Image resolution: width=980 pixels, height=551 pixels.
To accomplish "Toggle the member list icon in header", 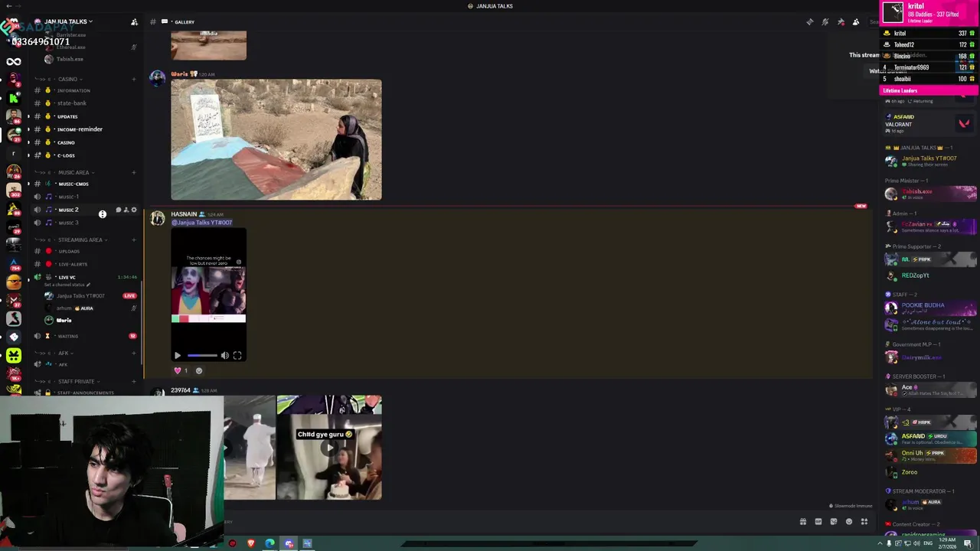I will pos(856,21).
